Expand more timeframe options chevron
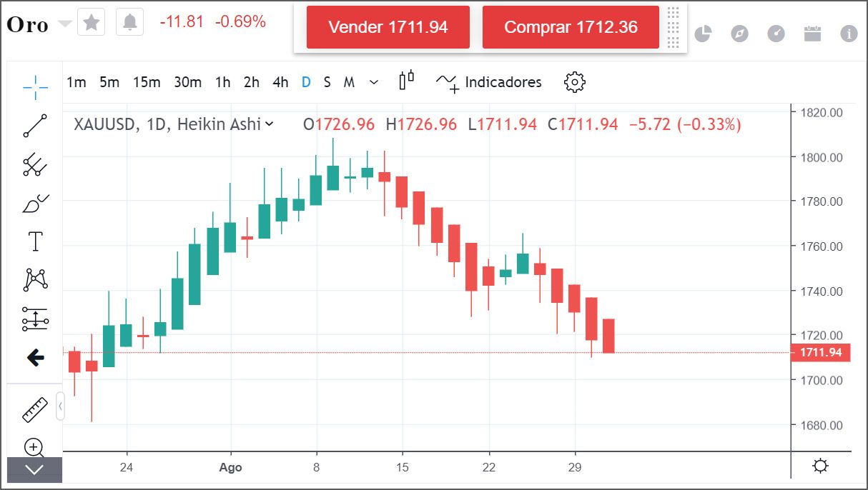Image resolution: width=868 pixels, height=490 pixels. pyautogui.click(x=374, y=83)
